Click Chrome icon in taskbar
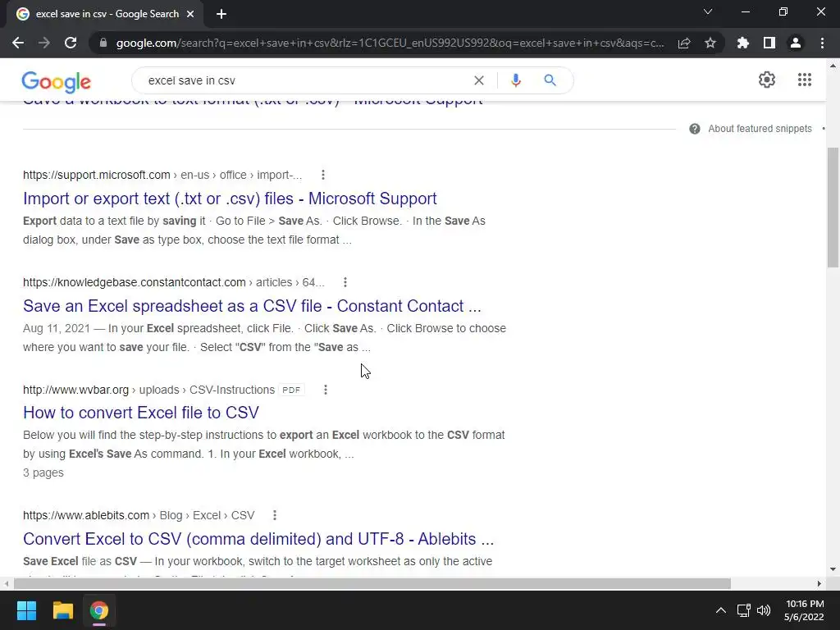The width and height of the screenshot is (840, 630). pyautogui.click(x=99, y=610)
